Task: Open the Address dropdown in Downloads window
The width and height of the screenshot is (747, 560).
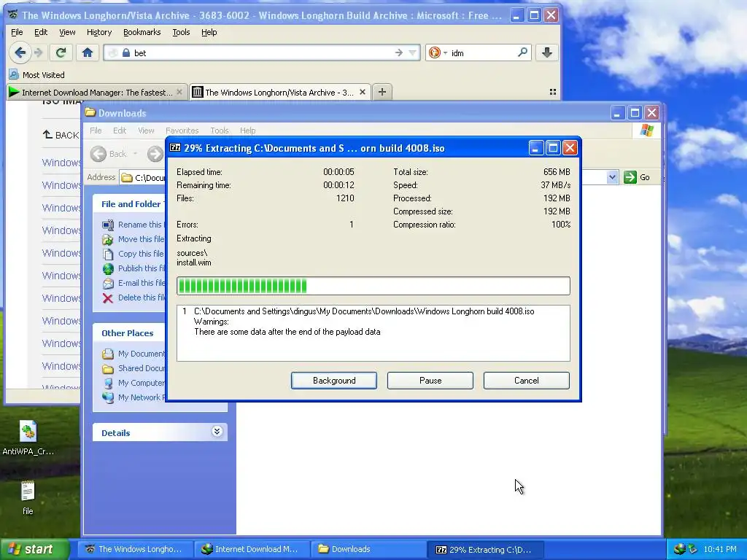Action: pyautogui.click(x=612, y=177)
